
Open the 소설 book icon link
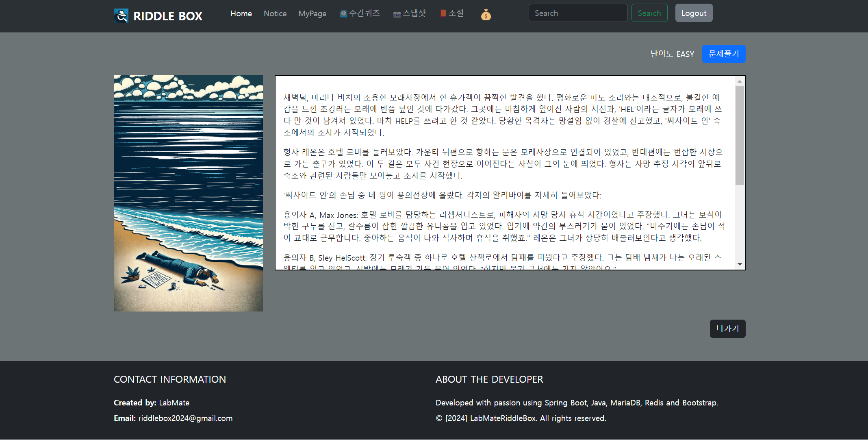point(443,14)
